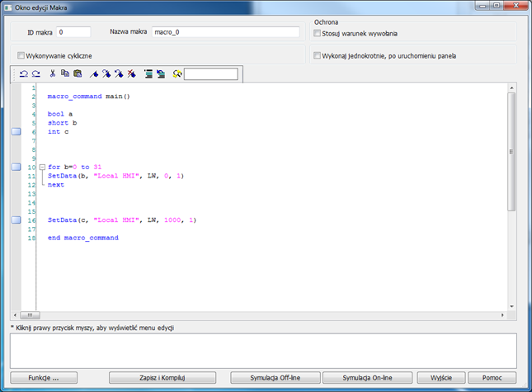The width and height of the screenshot is (532, 392).
Task: Click the "end macro_command" line
Action: [83, 238]
